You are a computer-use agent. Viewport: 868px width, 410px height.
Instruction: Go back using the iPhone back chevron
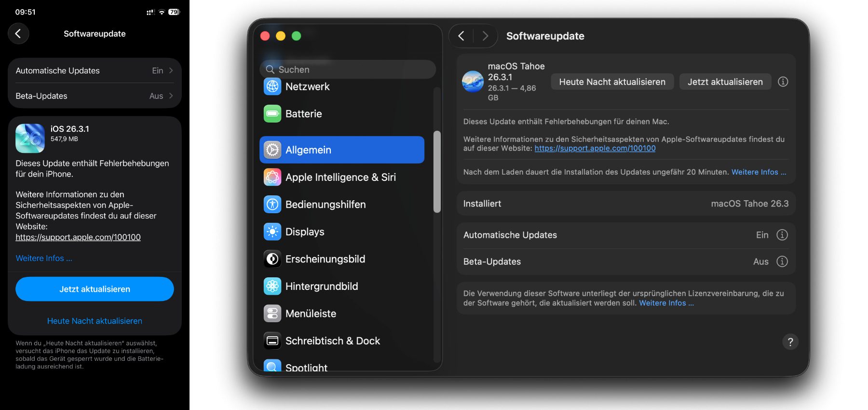click(x=18, y=34)
